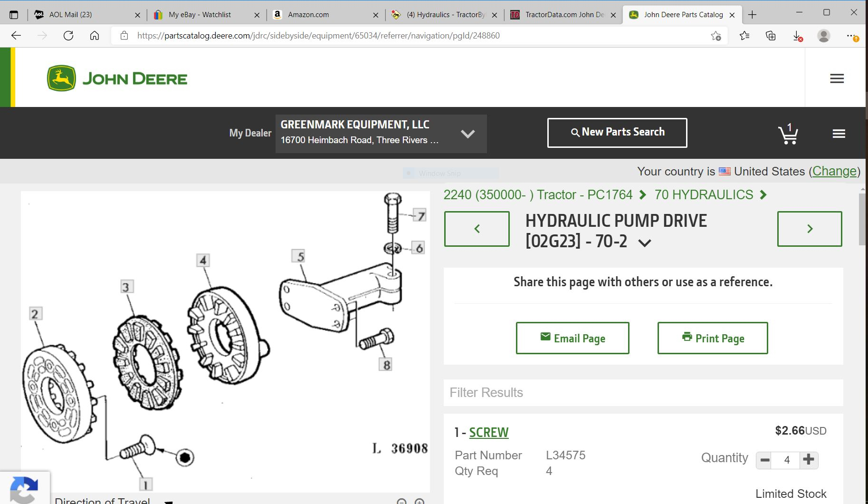
Task: Click the Limited Stock label
Action: (x=791, y=494)
